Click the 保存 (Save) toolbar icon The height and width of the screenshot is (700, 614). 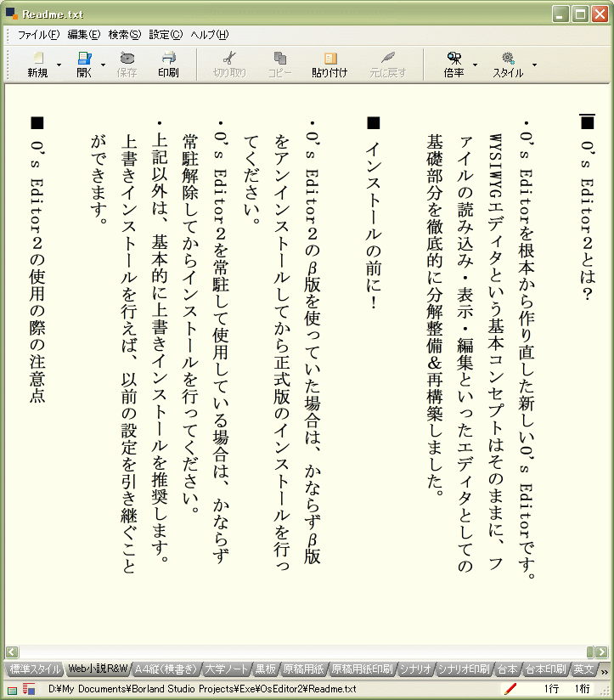click(x=127, y=58)
